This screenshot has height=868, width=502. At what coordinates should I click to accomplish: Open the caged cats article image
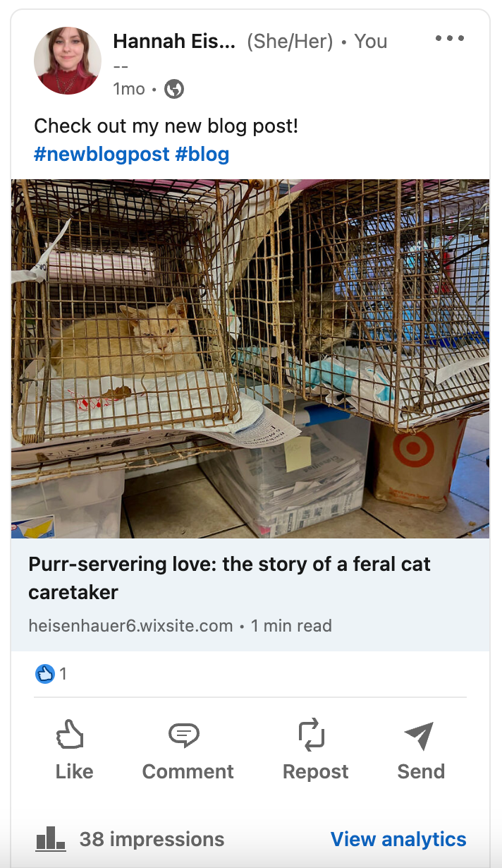tap(250, 358)
